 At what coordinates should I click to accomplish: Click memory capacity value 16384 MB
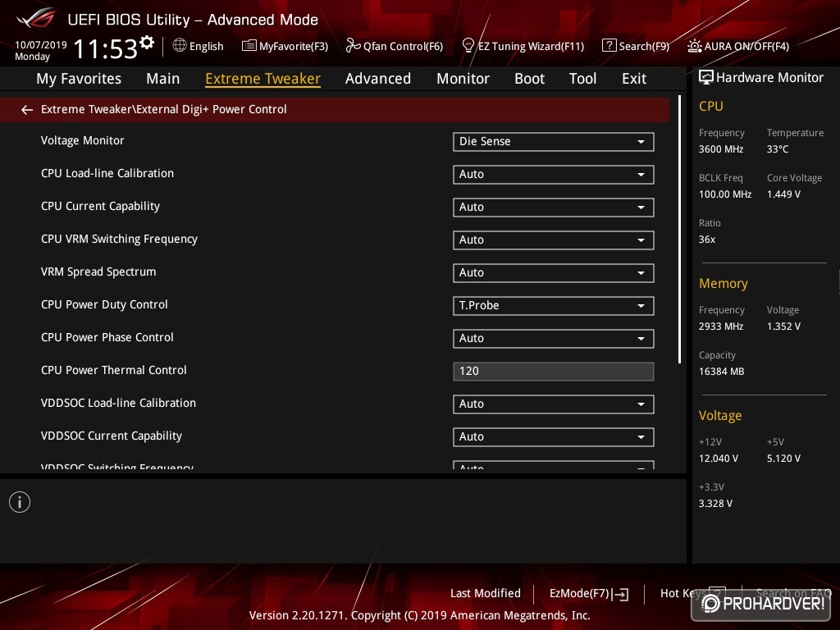click(x=721, y=372)
